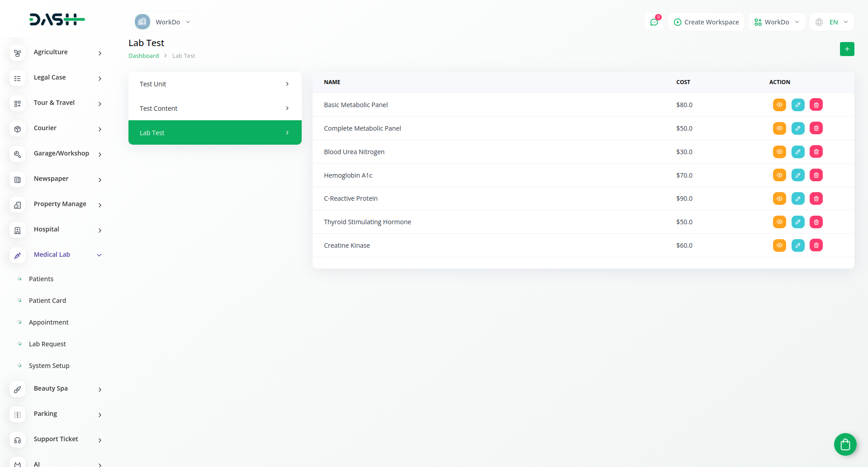This screenshot has width=868, height=467.
Task: Switch to the Test Unit tab
Action: point(215,84)
